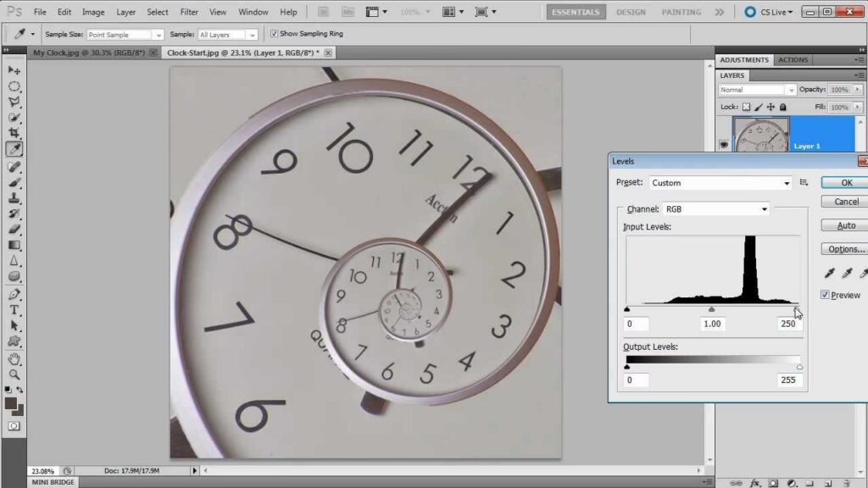
Task: Select the Move tool in toolbar
Action: pos(14,71)
